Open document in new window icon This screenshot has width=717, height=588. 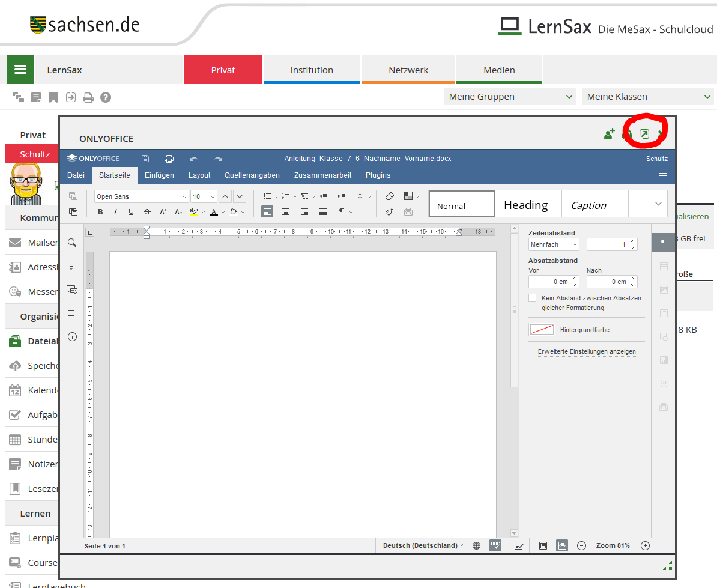tap(644, 134)
